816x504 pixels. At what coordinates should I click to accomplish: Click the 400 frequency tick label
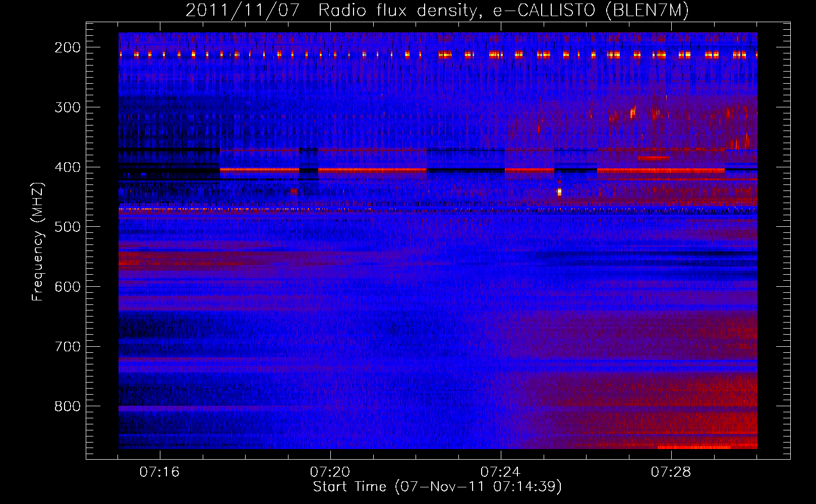coord(68,167)
